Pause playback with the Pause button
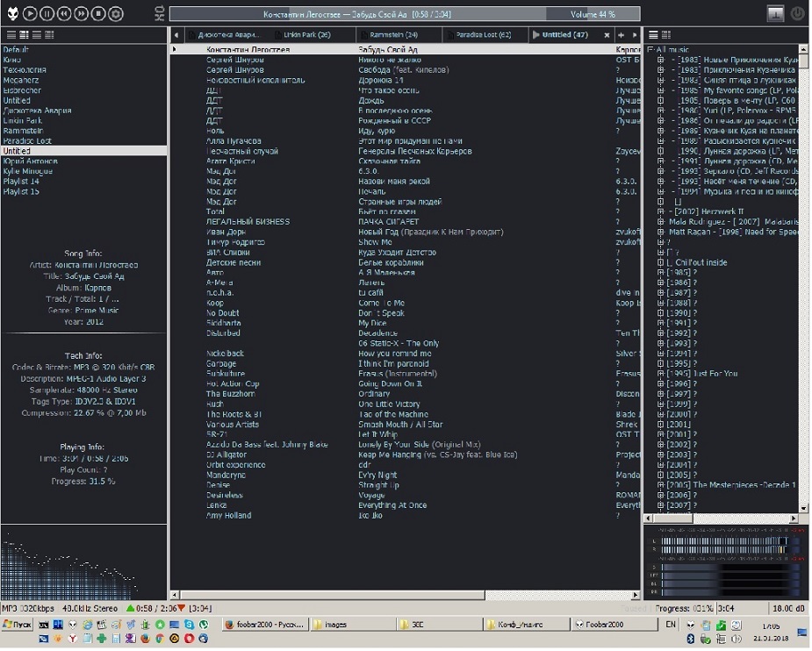This screenshot has height=651, width=812. (47, 13)
